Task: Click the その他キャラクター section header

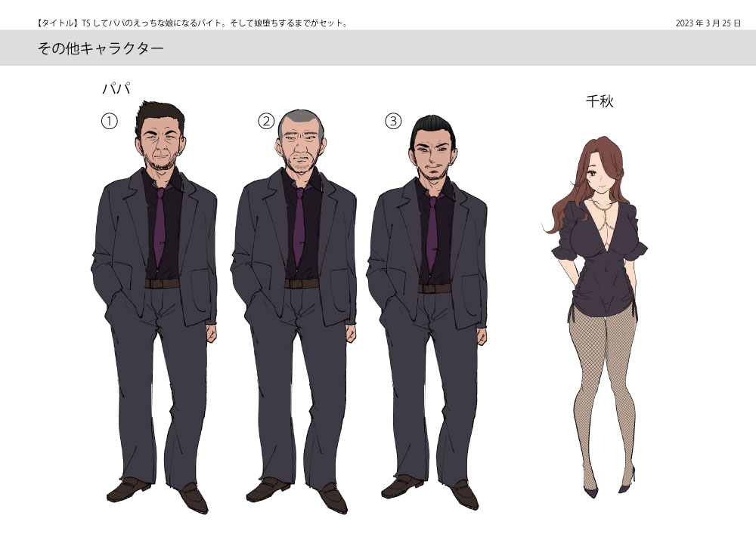Action: tap(101, 49)
